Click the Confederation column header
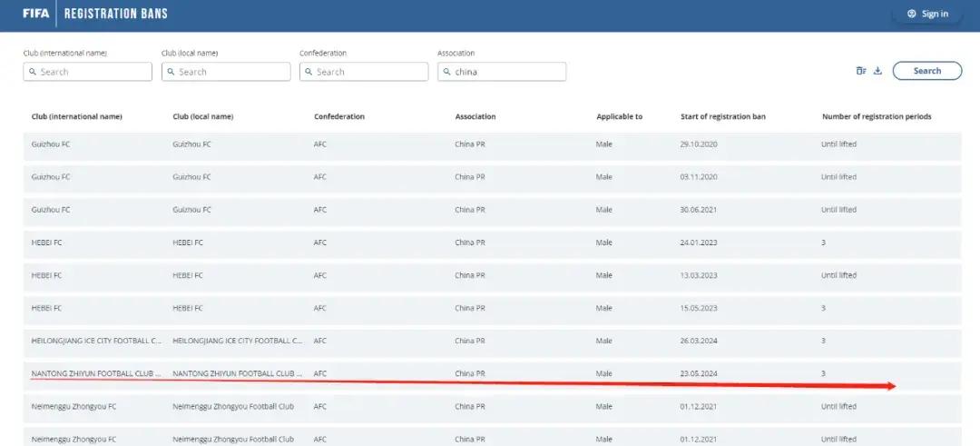This screenshot has width=980, height=446. [339, 116]
